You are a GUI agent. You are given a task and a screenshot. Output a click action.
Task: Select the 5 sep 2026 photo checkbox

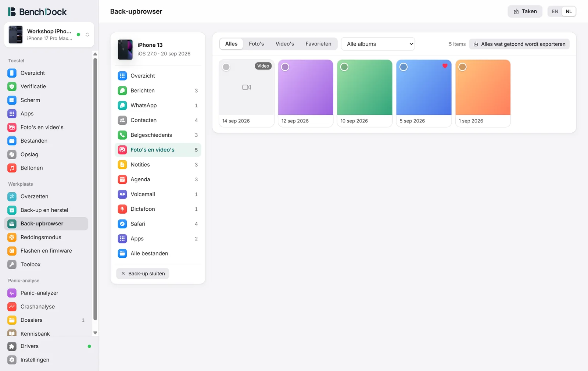click(404, 67)
